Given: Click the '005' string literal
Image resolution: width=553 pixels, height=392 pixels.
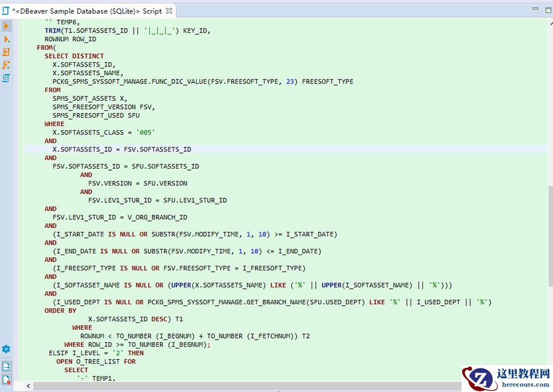Looking at the screenshot, I should point(146,133).
